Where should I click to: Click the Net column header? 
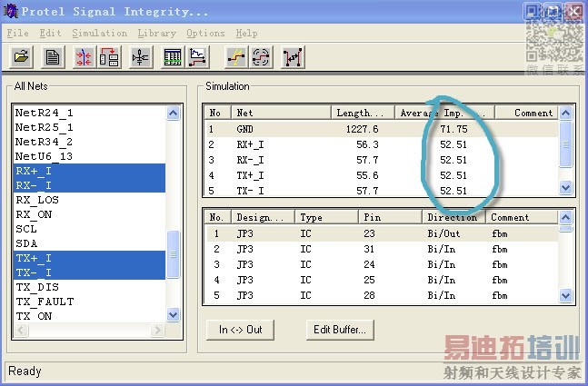pyautogui.click(x=281, y=113)
